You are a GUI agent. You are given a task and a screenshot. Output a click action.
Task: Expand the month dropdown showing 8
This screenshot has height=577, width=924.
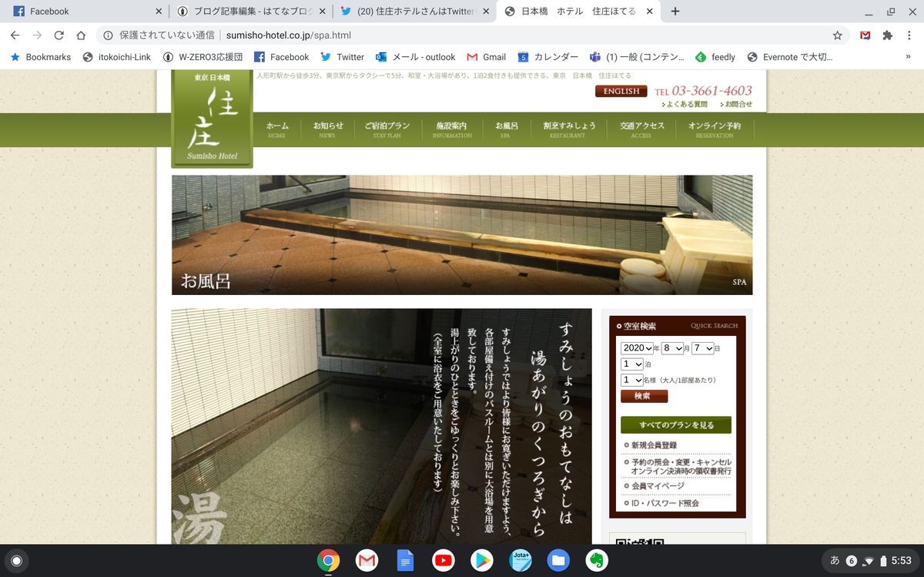pyautogui.click(x=673, y=348)
